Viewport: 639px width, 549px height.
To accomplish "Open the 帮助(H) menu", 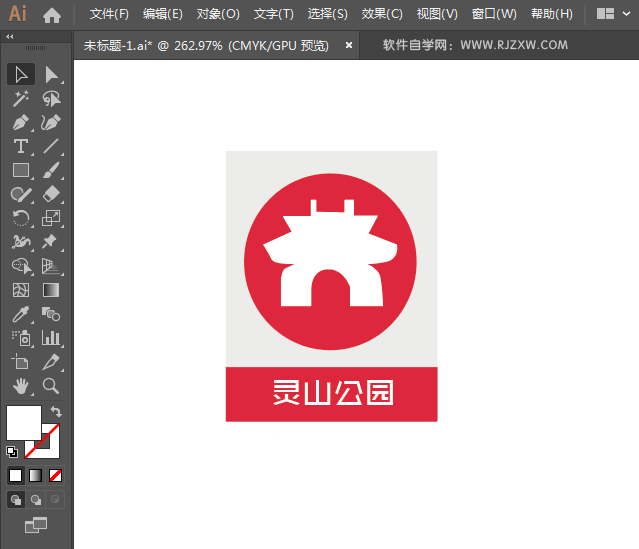I will (552, 14).
